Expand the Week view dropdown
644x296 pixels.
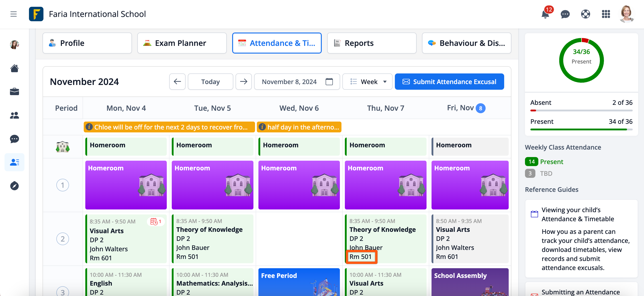click(367, 82)
